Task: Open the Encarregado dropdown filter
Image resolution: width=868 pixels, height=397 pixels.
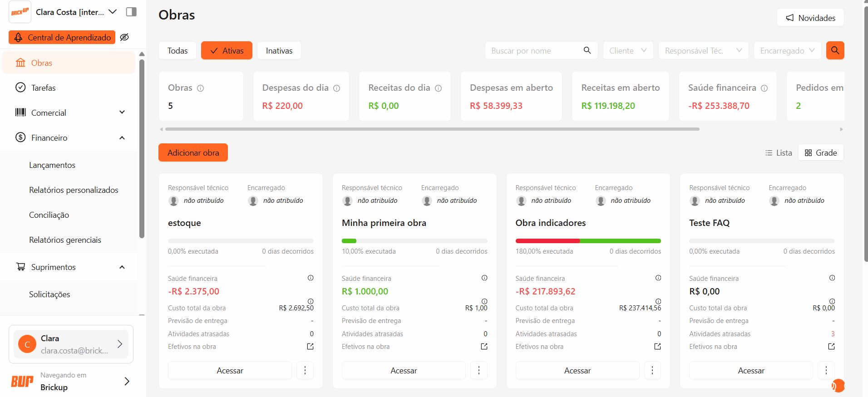Action: [x=787, y=51]
